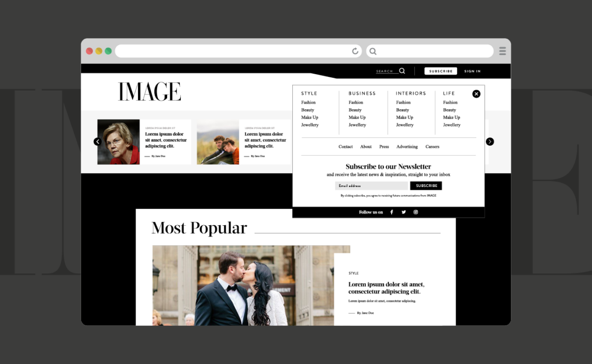Open the browser hamburger menu icon
The width and height of the screenshot is (592, 364).
coord(502,51)
